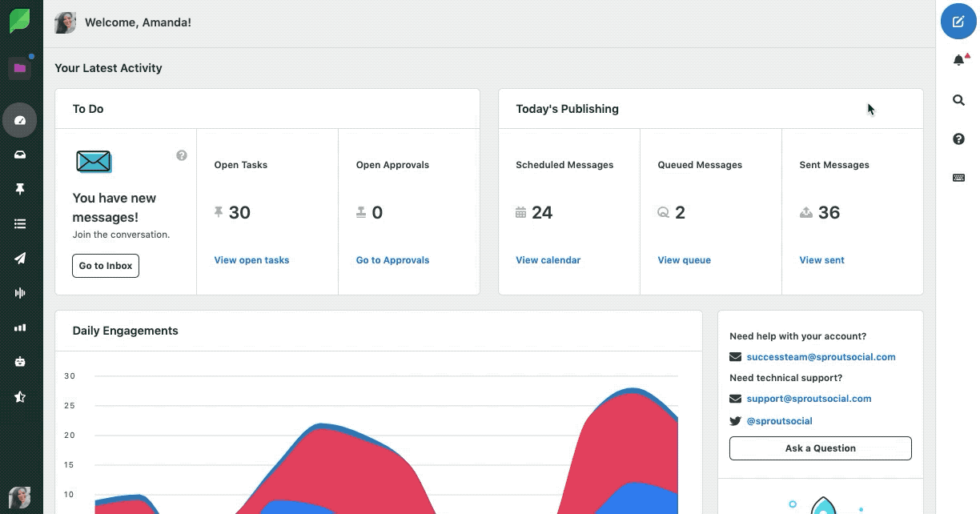Click the Today's Publishing heading

(567, 109)
